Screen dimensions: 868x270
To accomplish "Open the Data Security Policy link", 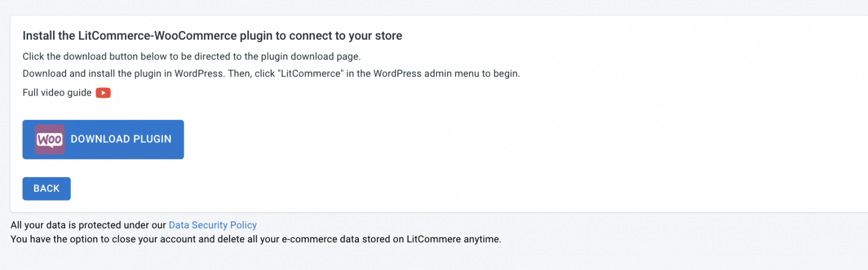I will tap(212, 225).
